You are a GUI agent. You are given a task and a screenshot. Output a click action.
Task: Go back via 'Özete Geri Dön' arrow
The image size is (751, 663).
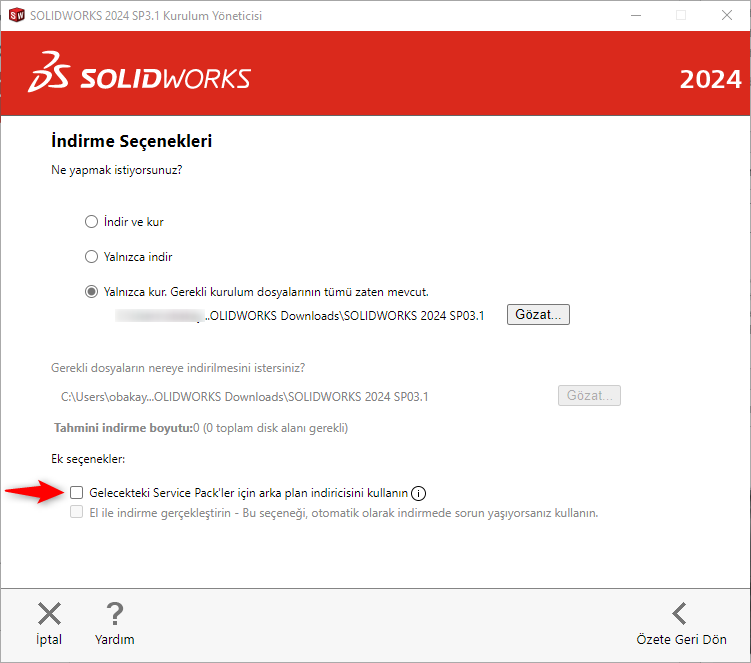pyautogui.click(x=680, y=614)
